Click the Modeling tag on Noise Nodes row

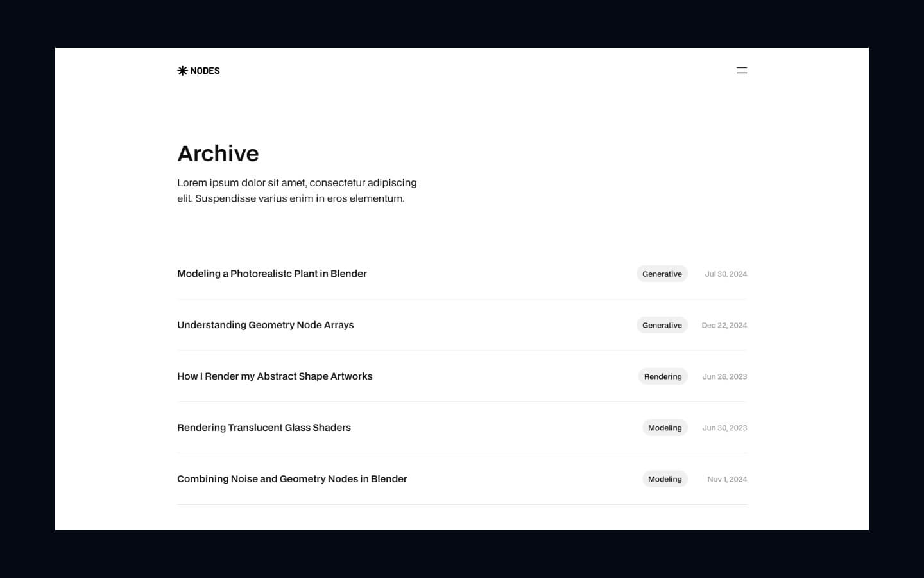665,479
